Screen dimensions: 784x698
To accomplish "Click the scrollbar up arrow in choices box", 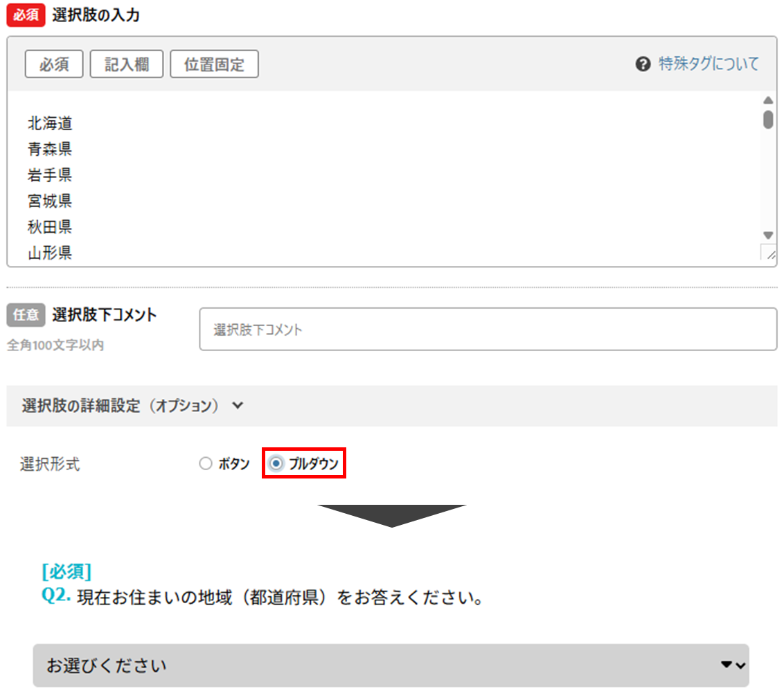I will pos(767,100).
